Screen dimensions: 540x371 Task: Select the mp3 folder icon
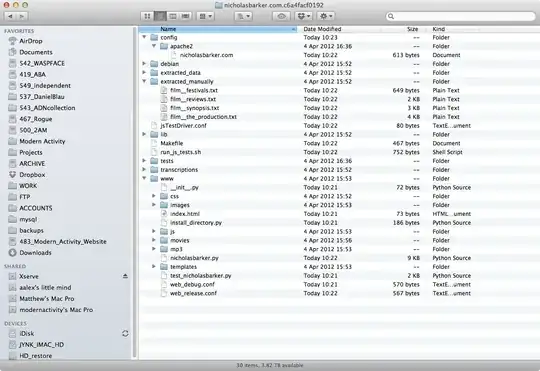(x=164, y=249)
